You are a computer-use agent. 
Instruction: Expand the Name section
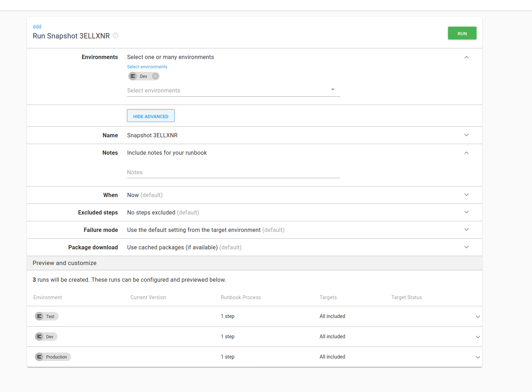(466, 135)
